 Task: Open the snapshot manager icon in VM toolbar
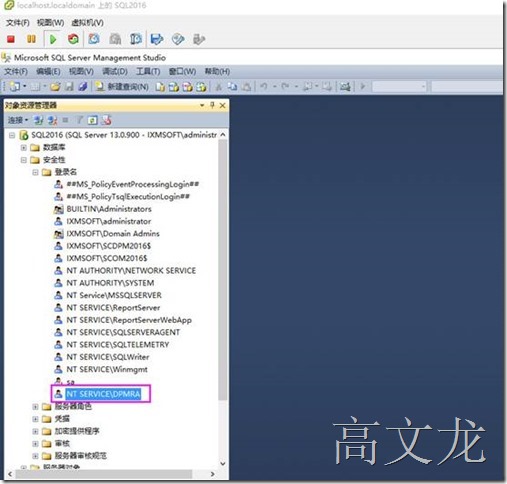[136, 39]
